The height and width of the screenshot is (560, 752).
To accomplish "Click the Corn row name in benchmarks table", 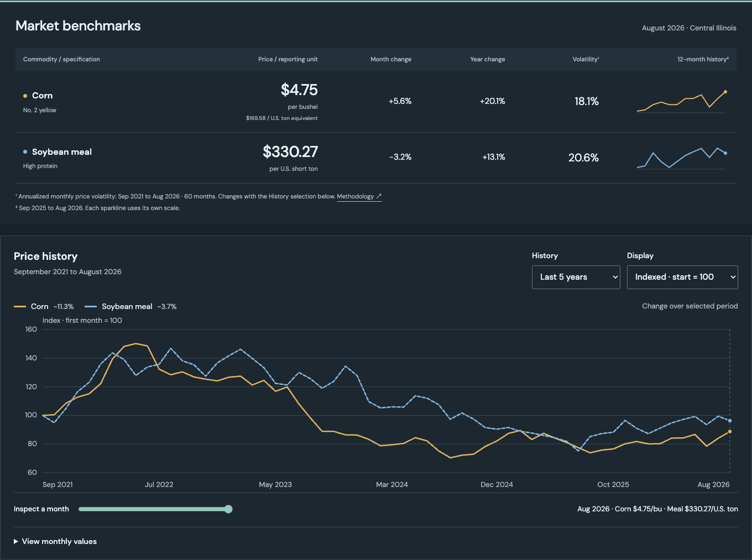I will [43, 96].
